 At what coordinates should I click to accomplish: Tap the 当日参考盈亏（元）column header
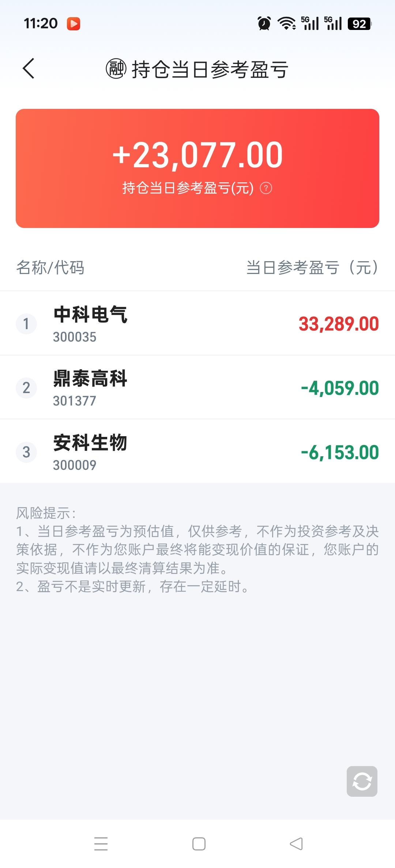(x=313, y=267)
